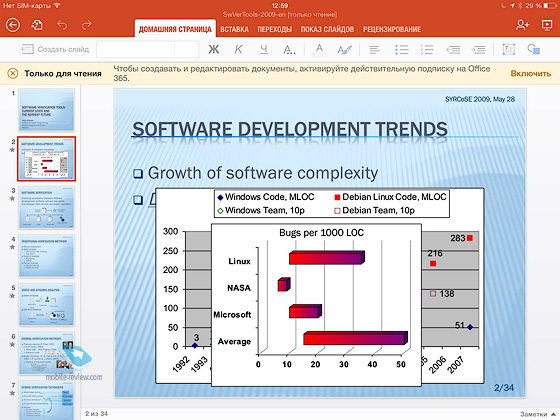Screen dimensions: 560x420
Task: Select slide 5 thumbnail
Action: [46, 305]
